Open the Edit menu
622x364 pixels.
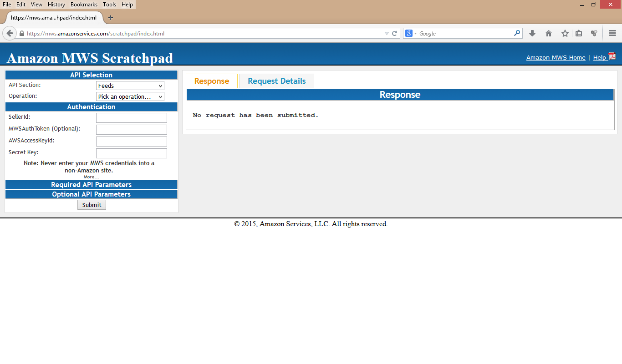tap(21, 5)
